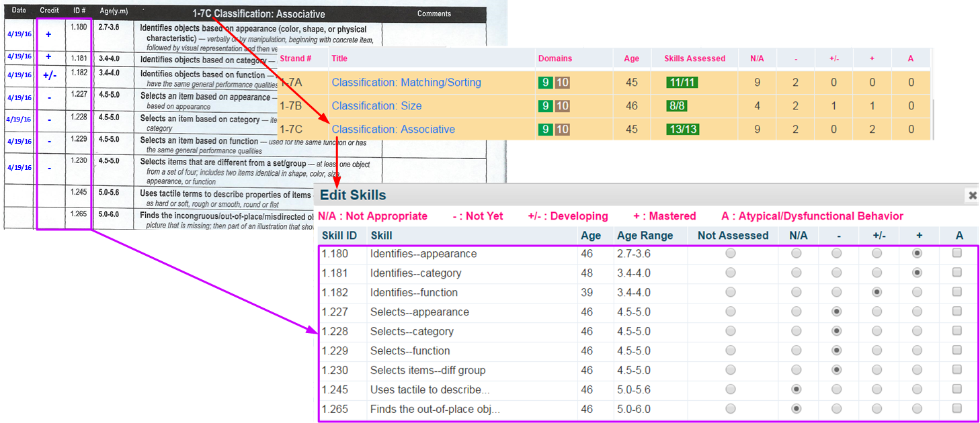Viewport: 980px width, 423px height.
Task: Check Atypical (A) box for Uses tactile to describe
Action: (957, 389)
